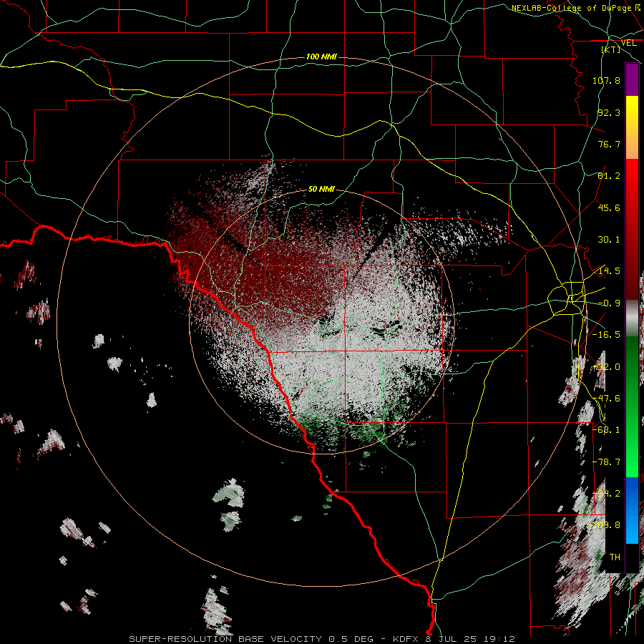Click the Super-Resolution Base Velocity caption

tap(322, 639)
